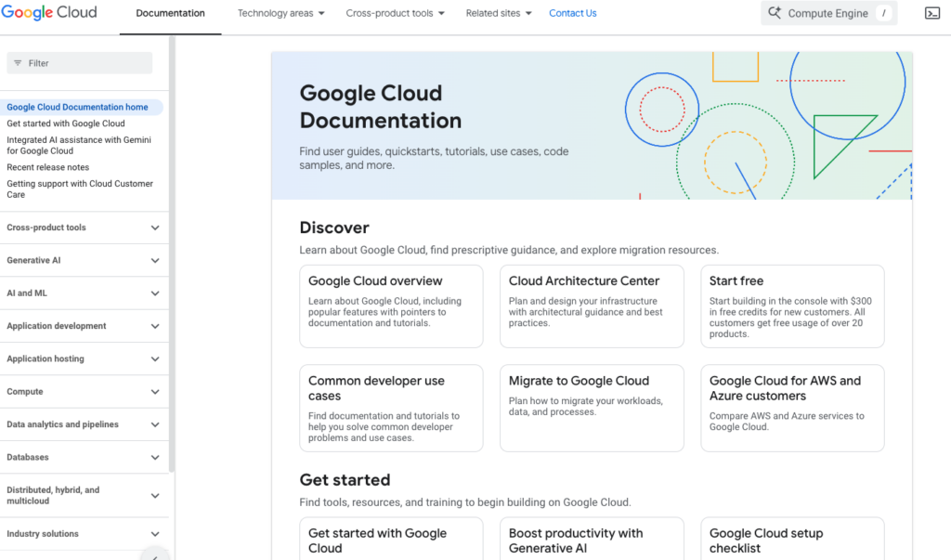The height and width of the screenshot is (560, 951).
Task: Open the Contact Us link
Action: pyautogui.click(x=572, y=13)
